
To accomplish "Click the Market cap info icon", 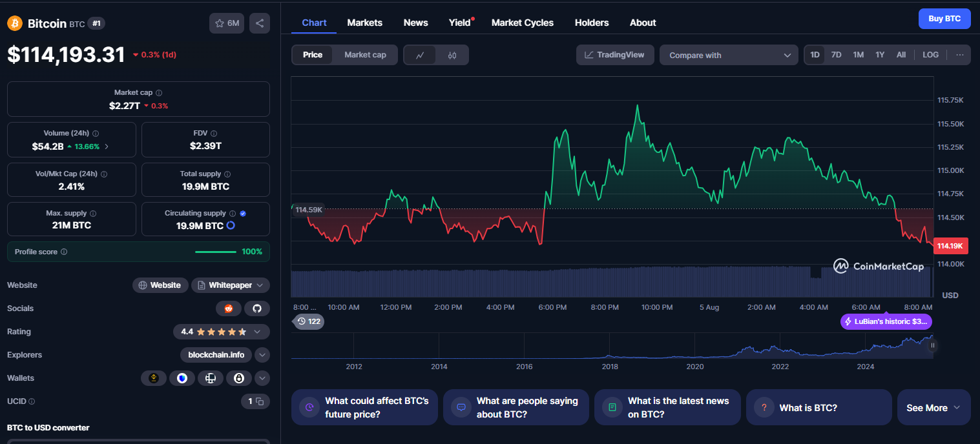I will (x=159, y=93).
